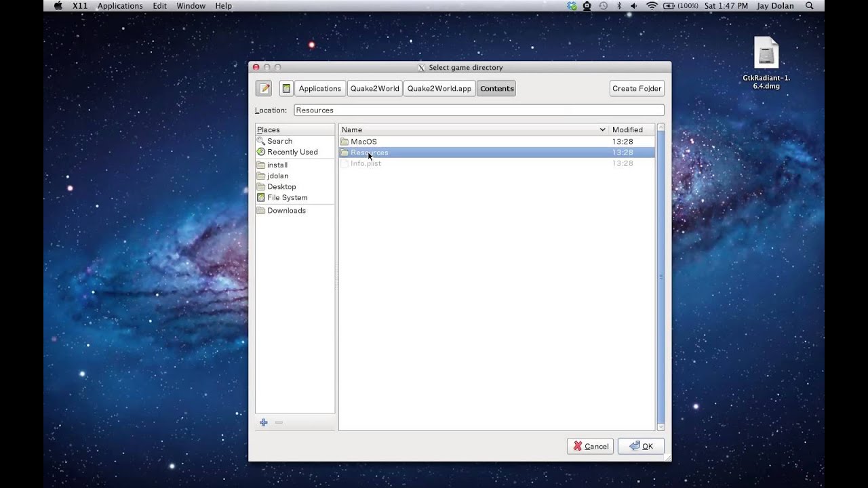Confirm the selection with OK
868x488 pixels.
[641, 446]
